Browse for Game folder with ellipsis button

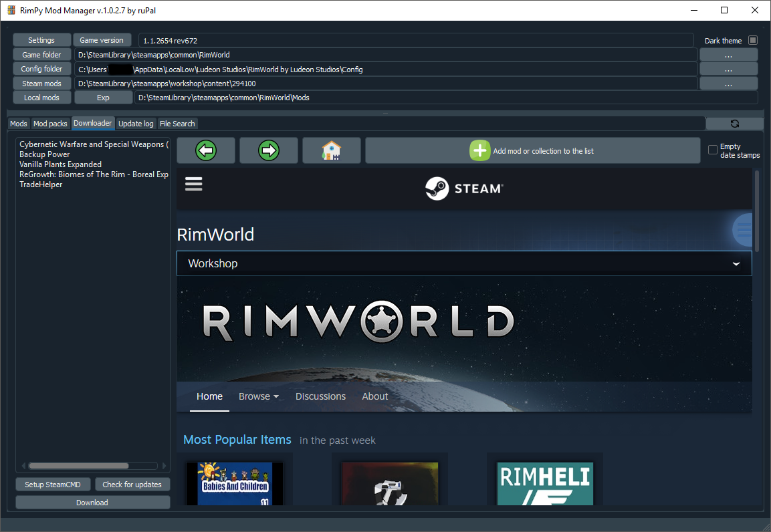[x=728, y=55]
